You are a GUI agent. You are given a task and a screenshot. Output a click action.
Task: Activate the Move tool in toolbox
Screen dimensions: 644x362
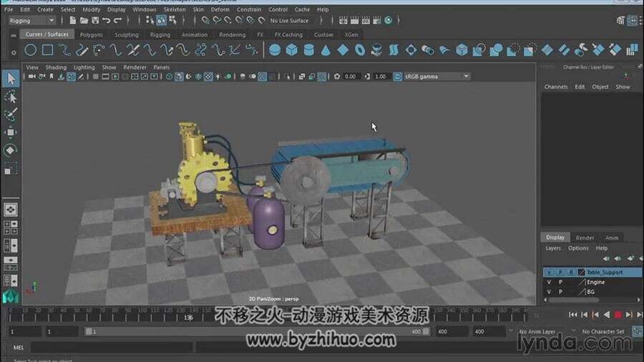(x=11, y=132)
